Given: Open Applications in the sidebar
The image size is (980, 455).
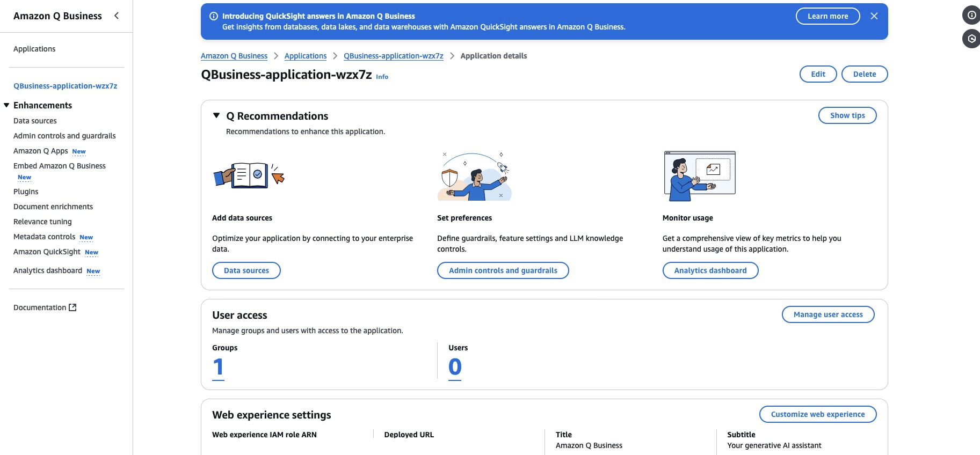Looking at the screenshot, I should tap(34, 49).
